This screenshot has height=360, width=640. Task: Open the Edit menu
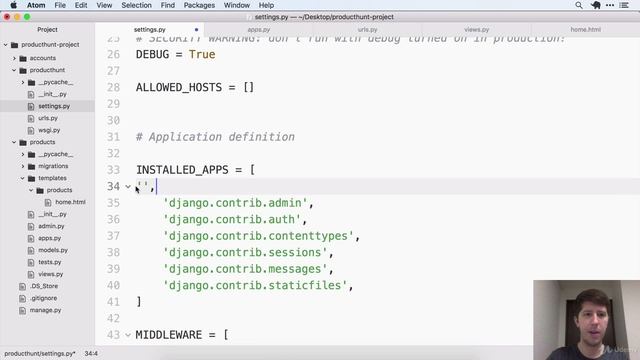81,5
